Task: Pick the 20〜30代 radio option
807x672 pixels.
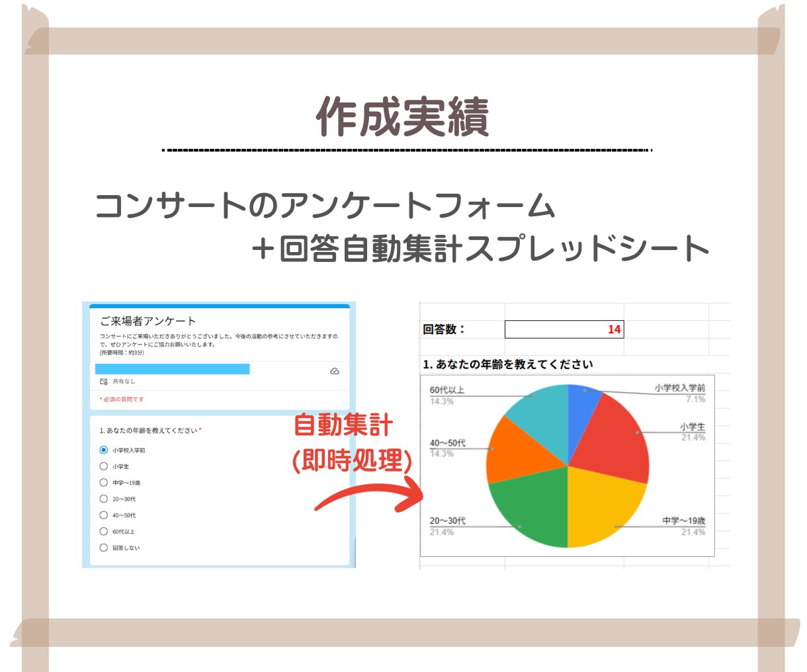Action: click(x=103, y=499)
